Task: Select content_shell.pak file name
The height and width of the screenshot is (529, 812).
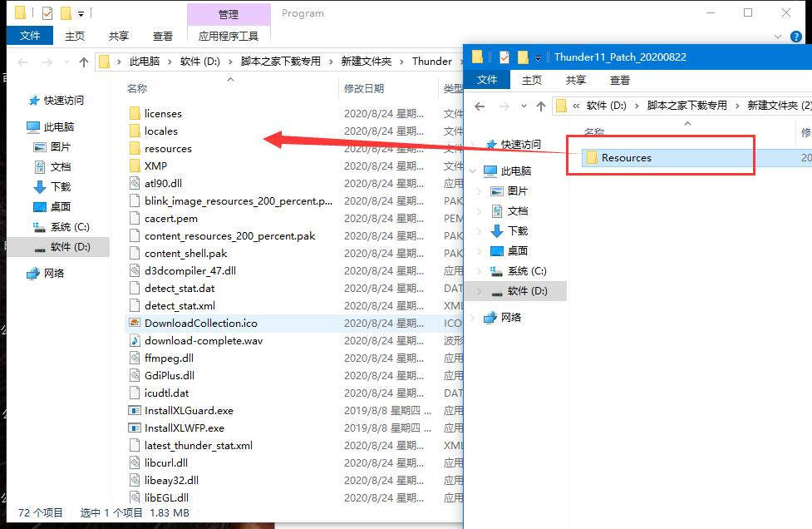Action: [x=186, y=254]
